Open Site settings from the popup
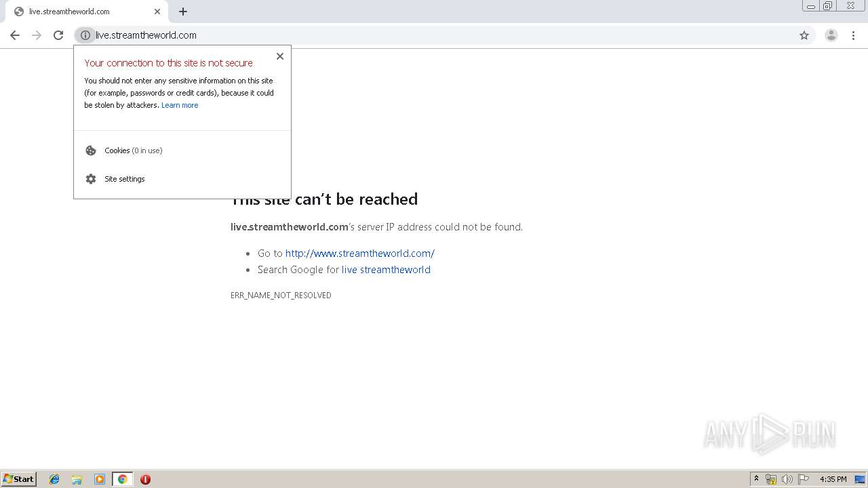 pos(183,179)
